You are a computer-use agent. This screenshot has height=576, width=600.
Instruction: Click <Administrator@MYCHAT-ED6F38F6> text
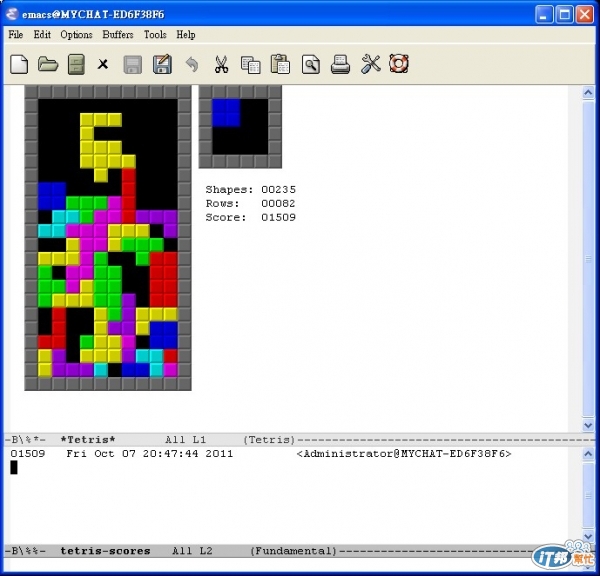(404, 454)
